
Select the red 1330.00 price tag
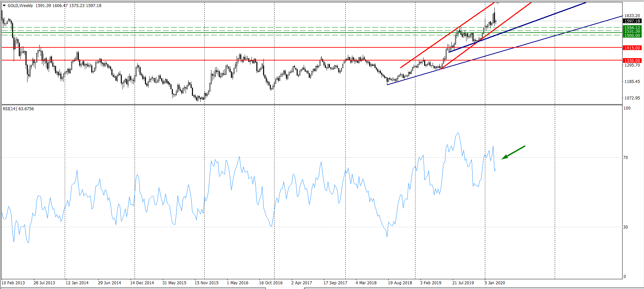click(x=632, y=60)
